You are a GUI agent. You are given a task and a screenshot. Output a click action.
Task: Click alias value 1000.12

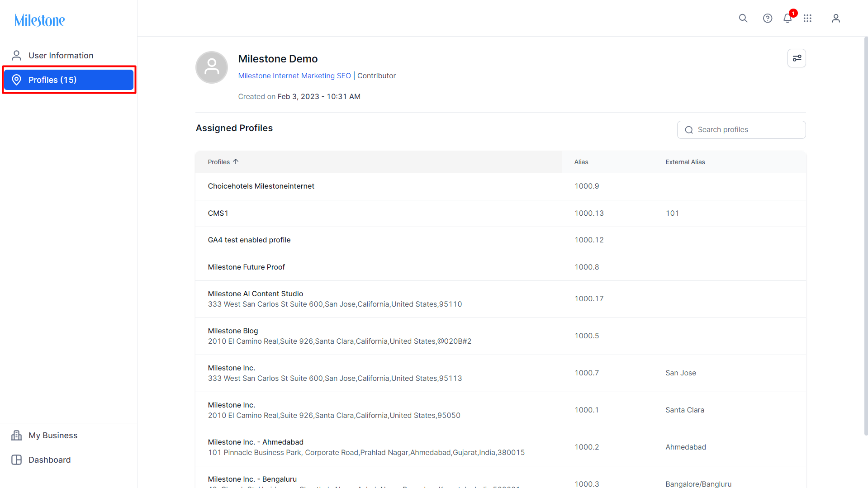click(x=589, y=240)
